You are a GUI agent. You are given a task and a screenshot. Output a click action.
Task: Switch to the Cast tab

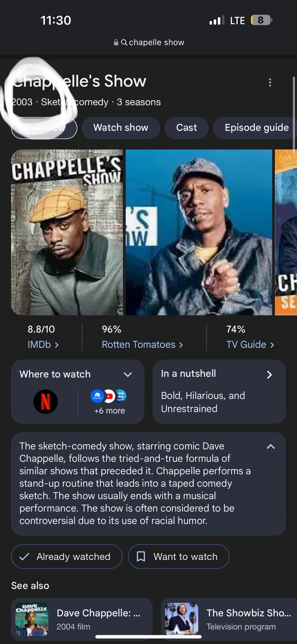click(x=186, y=128)
